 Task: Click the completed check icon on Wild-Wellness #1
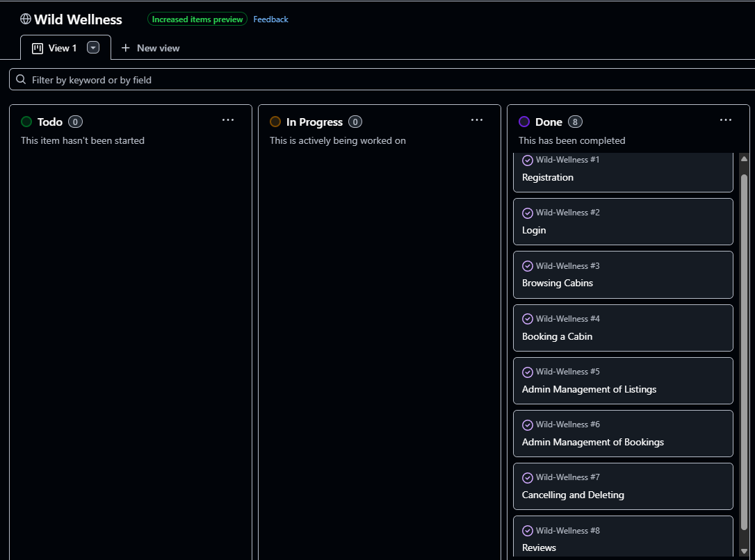point(528,160)
